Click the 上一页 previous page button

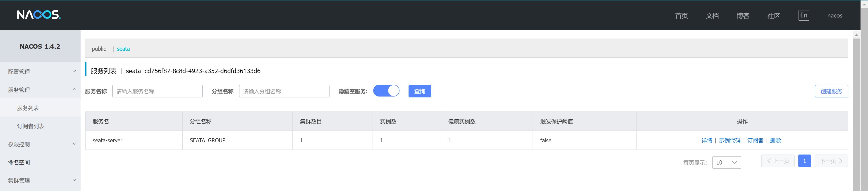(x=778, y=161)
